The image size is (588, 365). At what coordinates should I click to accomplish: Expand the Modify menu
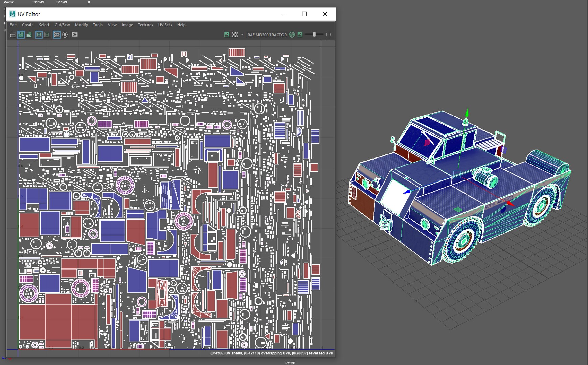click(81, 25)
